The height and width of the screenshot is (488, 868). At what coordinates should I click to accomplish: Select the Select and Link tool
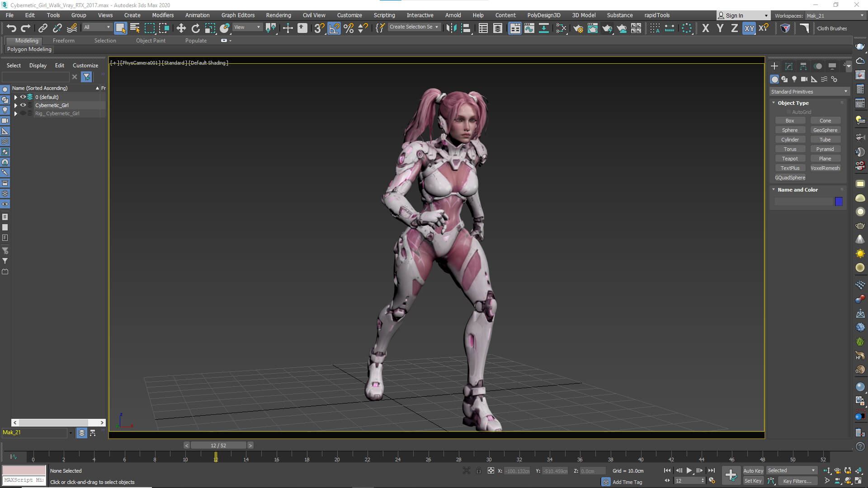click(42, 28)
